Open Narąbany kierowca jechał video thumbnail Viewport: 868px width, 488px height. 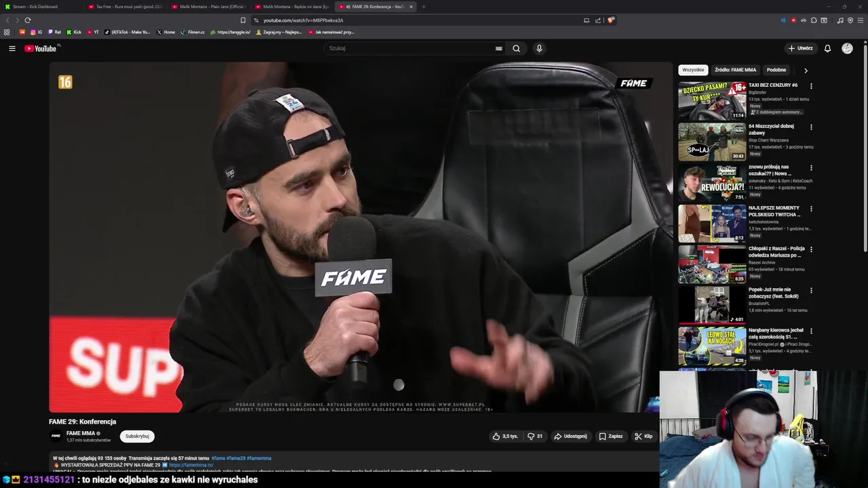[712, 346]
